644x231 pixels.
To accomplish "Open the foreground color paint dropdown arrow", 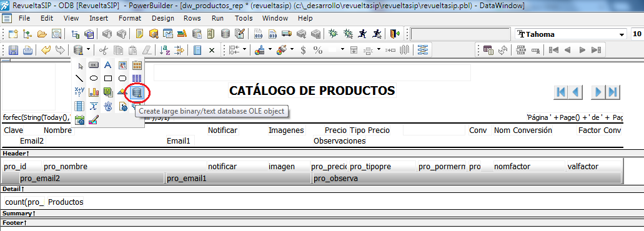I will (292, 50).
